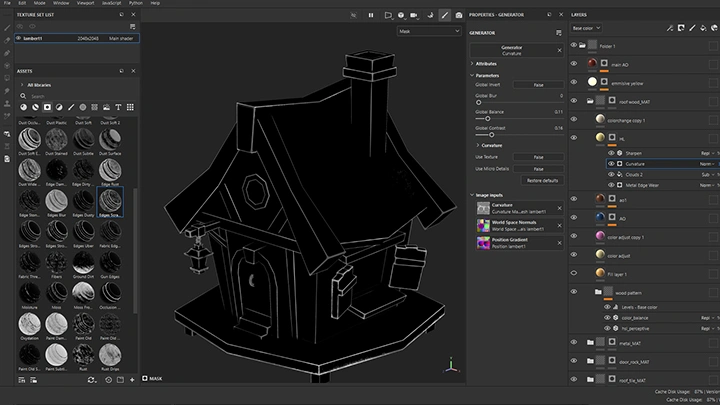The width and height of the screenshot is (720, 405).
Task: Adjust the Global Balance slider handle
Action: pos(489,119)
